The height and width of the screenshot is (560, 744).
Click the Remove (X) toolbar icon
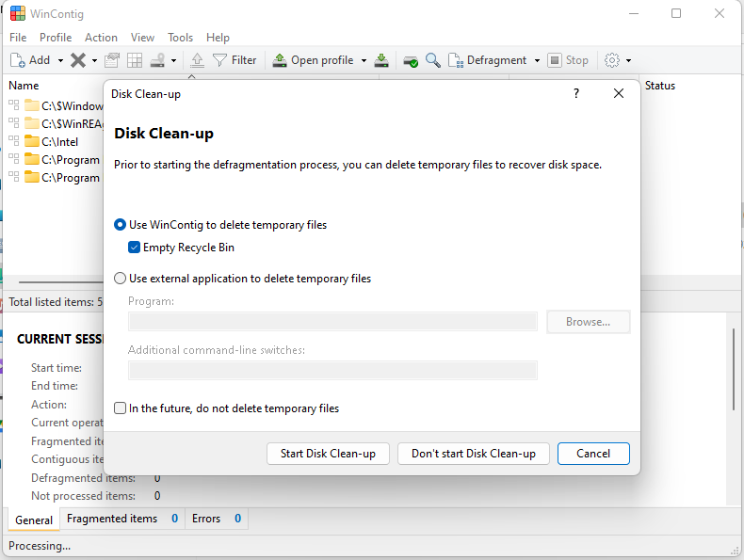point(78,60)
